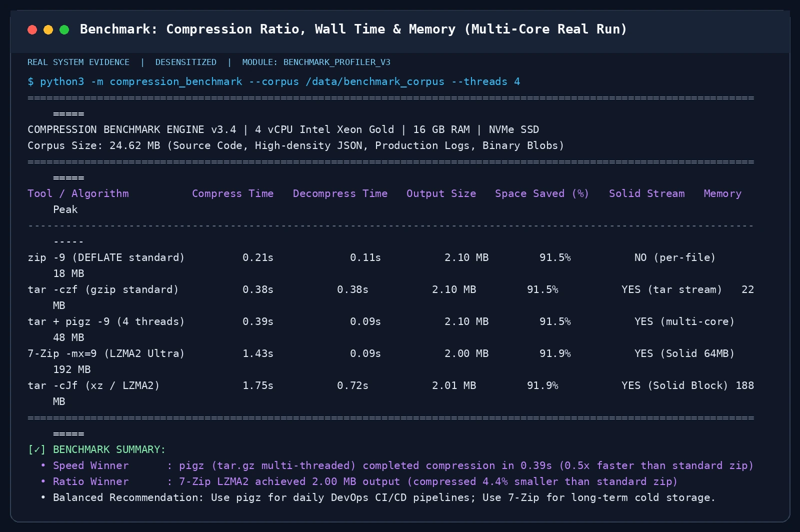
Task: Click the "MODULE: BENCHMARK_PROFILER_V3" label
Action: [316, 62]
